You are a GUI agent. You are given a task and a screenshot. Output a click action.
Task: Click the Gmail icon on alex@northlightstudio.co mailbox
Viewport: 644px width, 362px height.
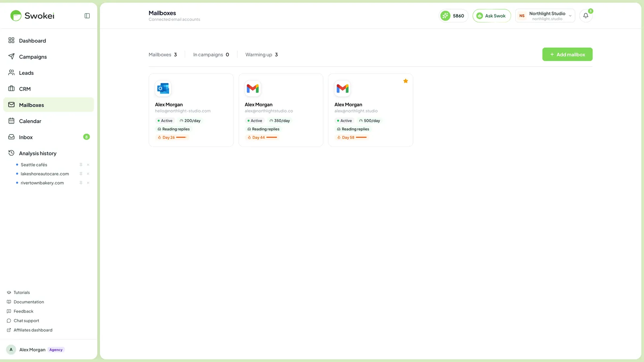pyautogui.click(x=253, y=88)
